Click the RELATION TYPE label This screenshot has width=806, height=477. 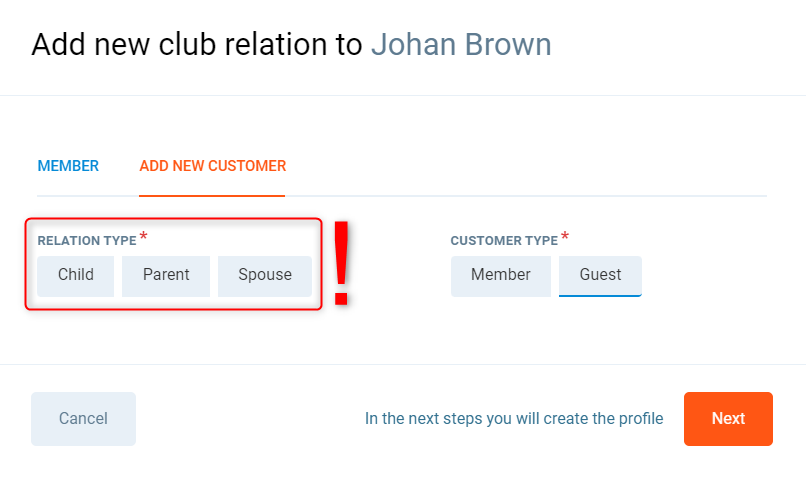(x=87, y=241)
